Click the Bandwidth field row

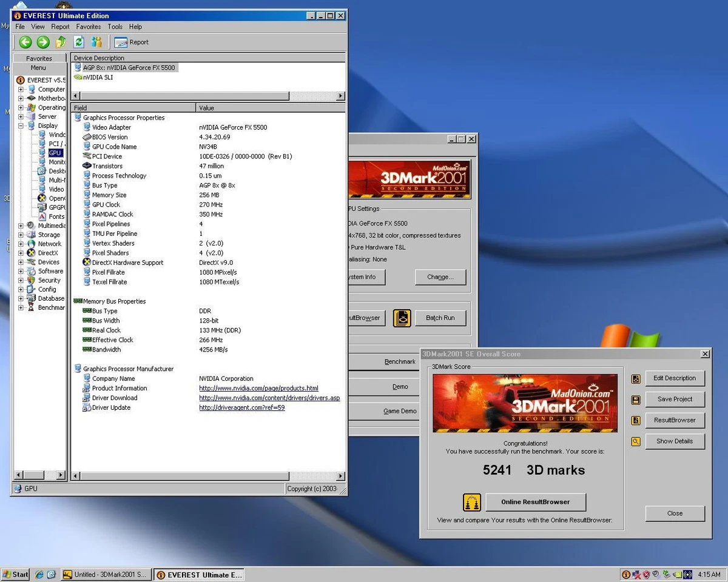point(208,350)
